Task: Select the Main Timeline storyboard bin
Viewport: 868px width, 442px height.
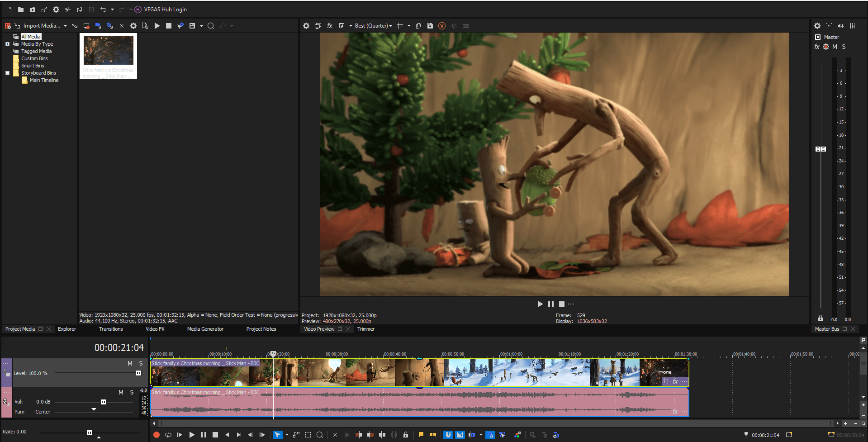Action: click(44, 80)
